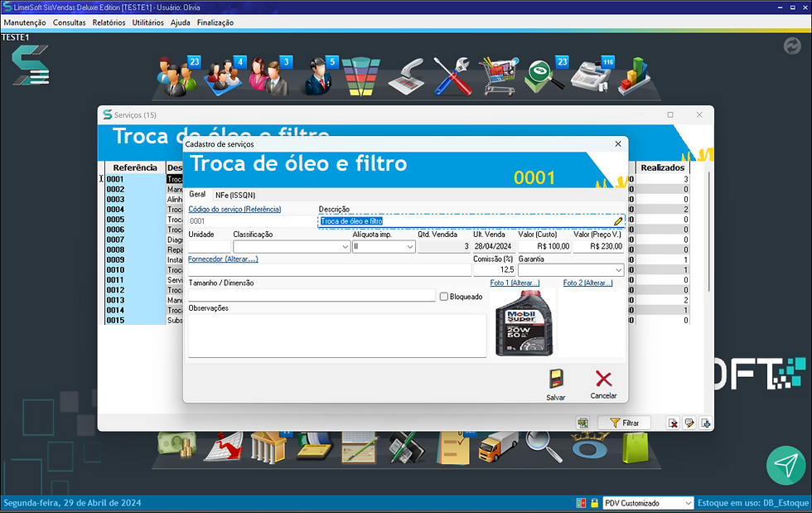Click the green paper-plane send button
The image size is (812, 513).
pos(786,465)
